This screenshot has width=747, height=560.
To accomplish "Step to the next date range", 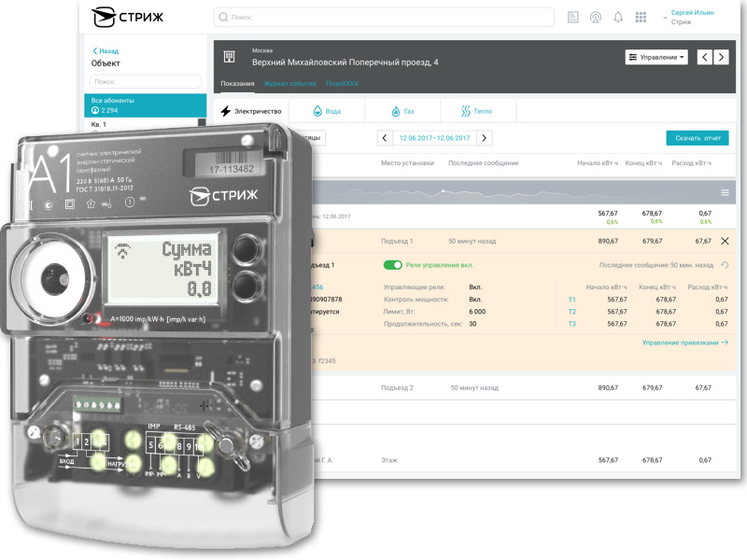I will click(x=484, y=138).
